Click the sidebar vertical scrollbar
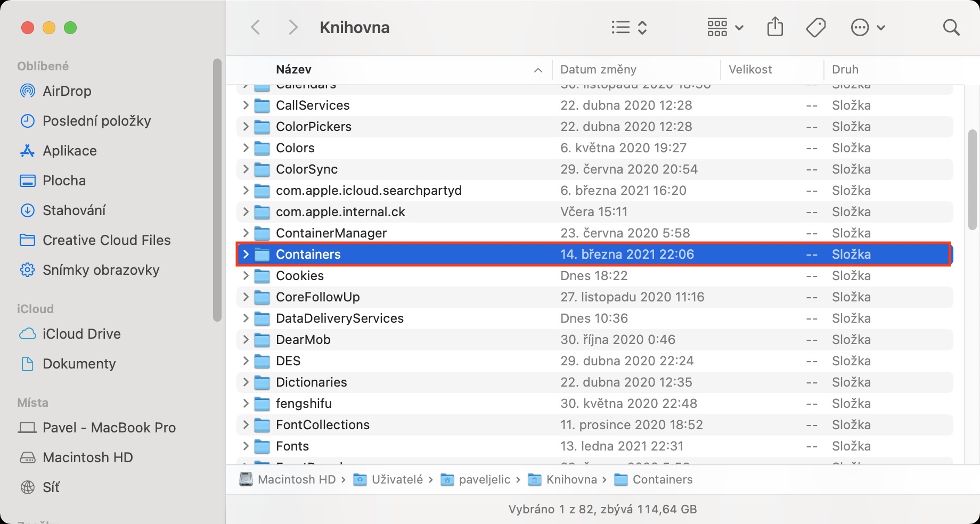 point(217,190)
